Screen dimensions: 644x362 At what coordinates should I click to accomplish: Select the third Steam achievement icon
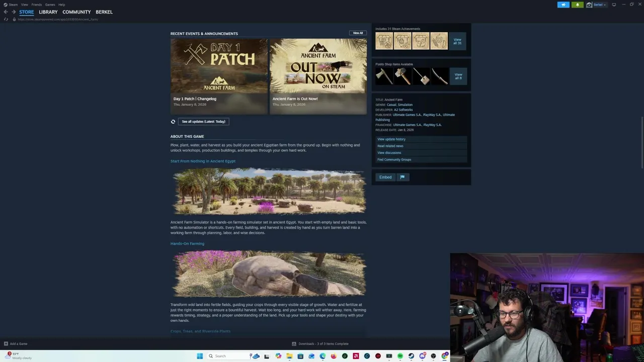(x=421, y=41)
